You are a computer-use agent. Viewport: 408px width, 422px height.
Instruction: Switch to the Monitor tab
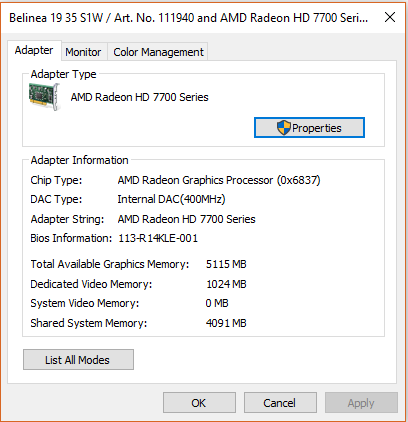coord(83,52)
